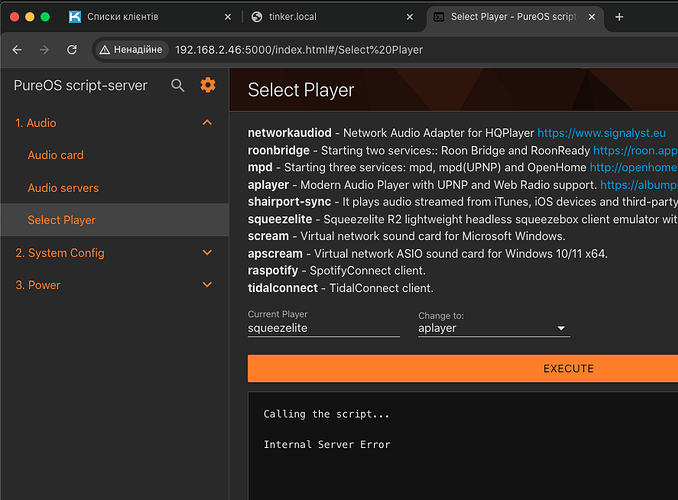Close the tinker.local tab
Image resolution: width=678 pixels, height=500 pixels.
(x=410, y=17)
